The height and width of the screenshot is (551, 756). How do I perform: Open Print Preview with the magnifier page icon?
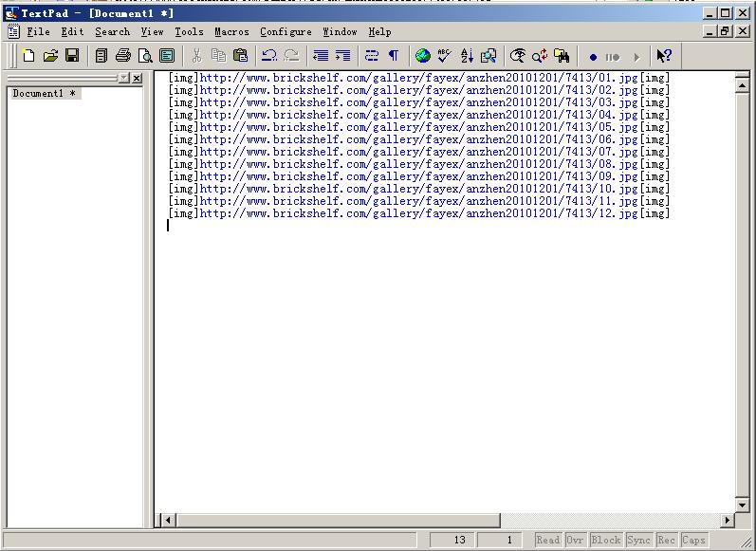pos(145,56)
